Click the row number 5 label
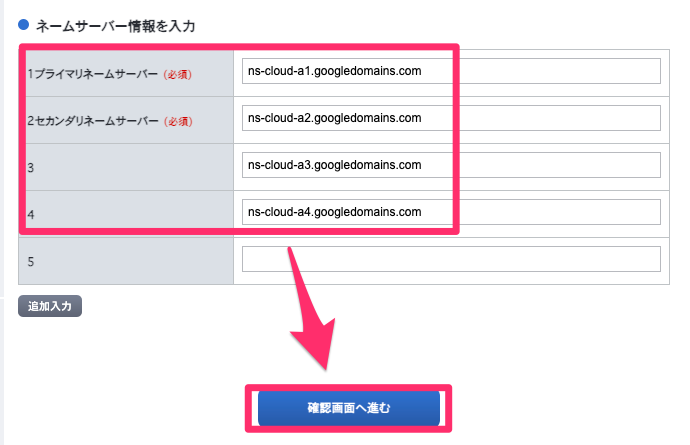Viewport: 690px width, 445px height. [x=31, y=262]
